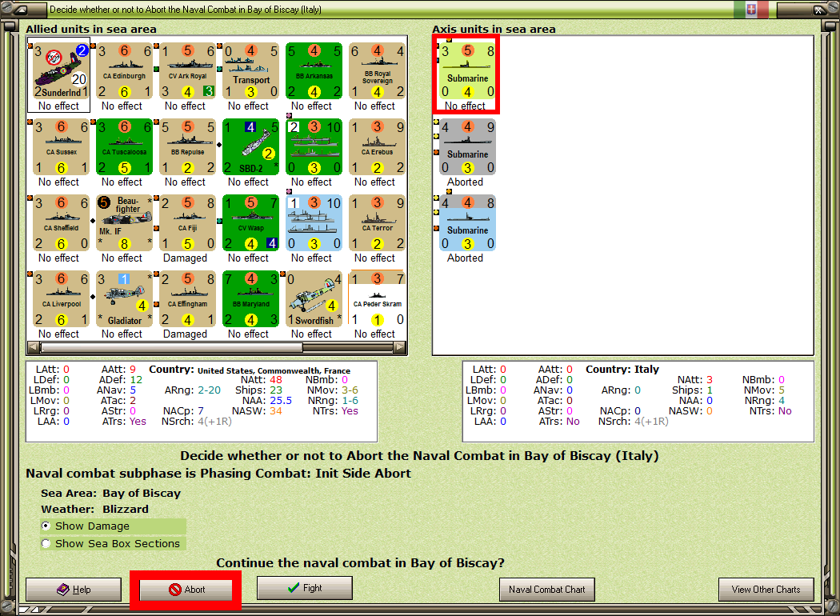Select the Transport ship counter
The width and height of the screenshot is (840, 616).
point(250,71)
